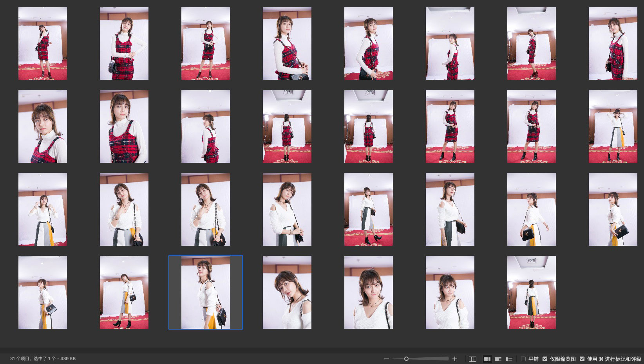Switch to thumbnail grid view

pos(487,359)
